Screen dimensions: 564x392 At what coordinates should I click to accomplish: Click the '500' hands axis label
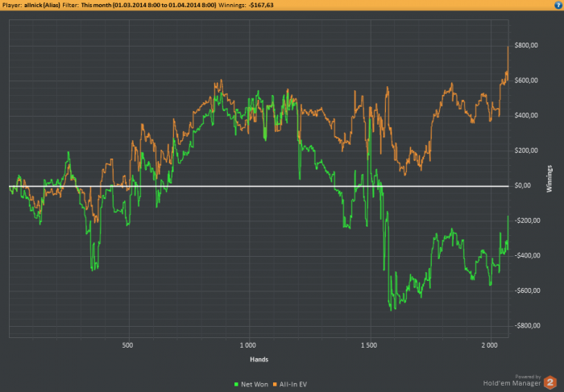point(127,345)
